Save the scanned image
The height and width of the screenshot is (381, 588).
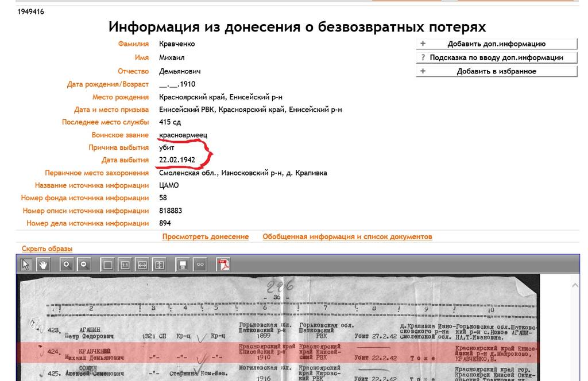tap(183, 265)
